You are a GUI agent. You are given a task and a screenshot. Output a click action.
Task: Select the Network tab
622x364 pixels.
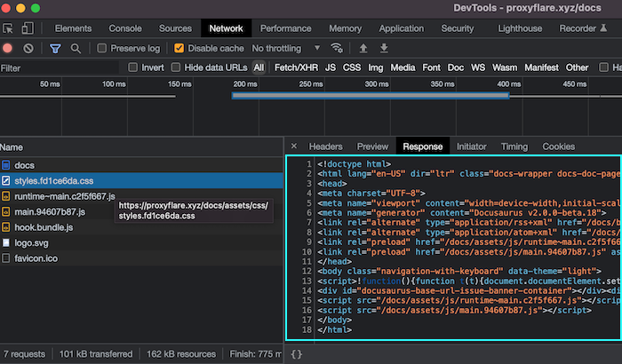(226, 28)
